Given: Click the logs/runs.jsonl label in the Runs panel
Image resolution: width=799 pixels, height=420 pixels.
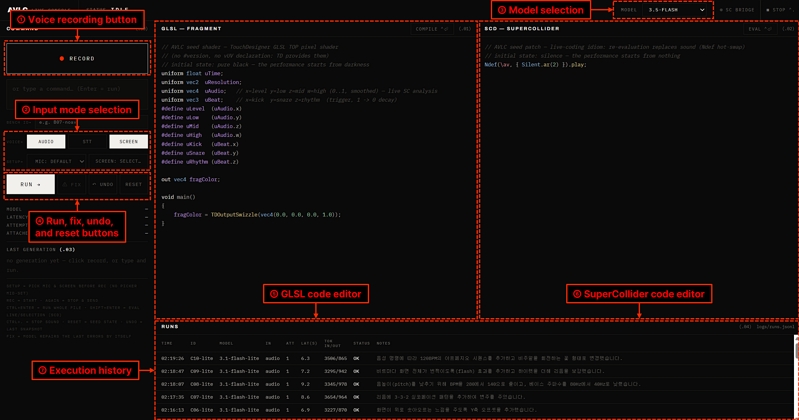Looking at the screenshot, I should pyautogui.click(x=775, y=327).
